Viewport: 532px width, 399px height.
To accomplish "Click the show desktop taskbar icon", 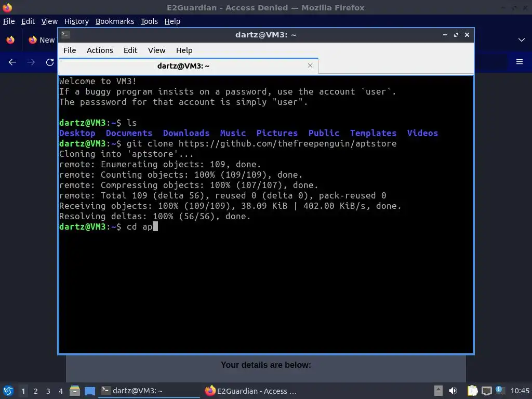I will [90, 391].
